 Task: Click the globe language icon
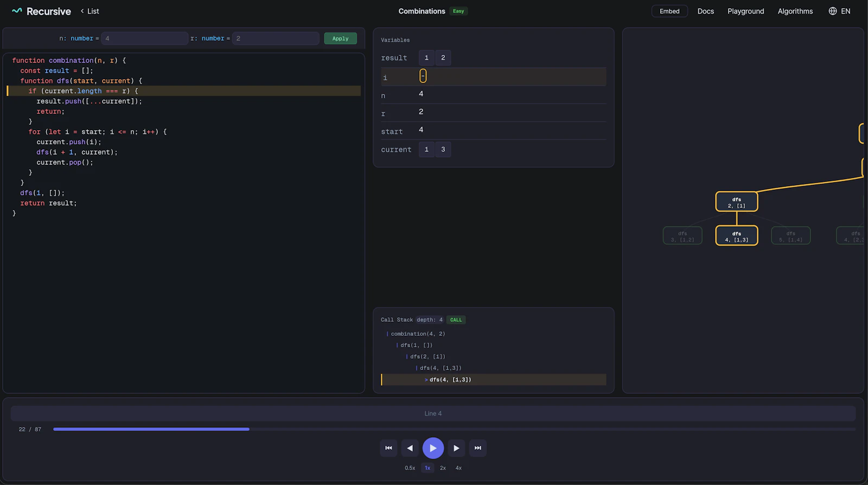coord(833,11)
